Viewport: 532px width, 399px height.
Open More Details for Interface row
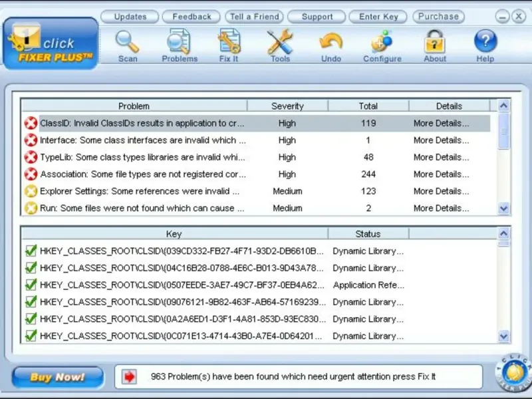(x=441, y=140)
